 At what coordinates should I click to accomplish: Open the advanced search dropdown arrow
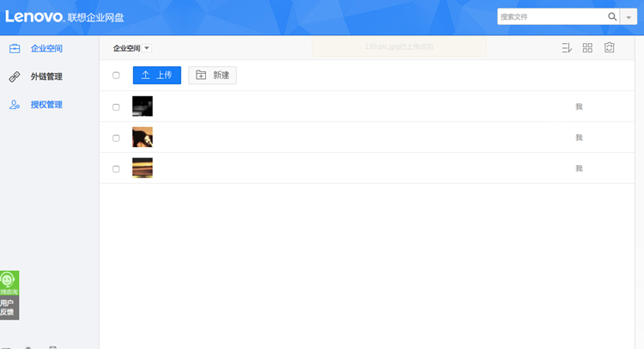click(629, 17)
